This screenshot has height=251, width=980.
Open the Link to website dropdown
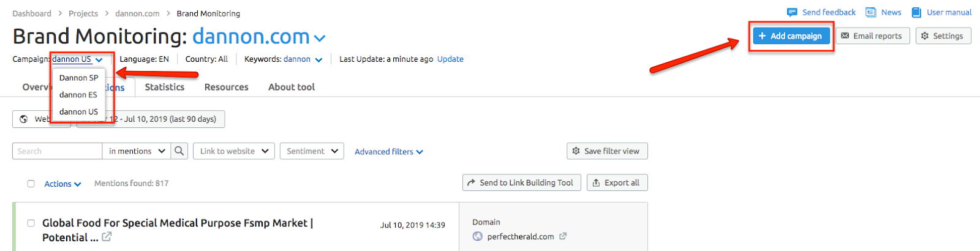233,151
